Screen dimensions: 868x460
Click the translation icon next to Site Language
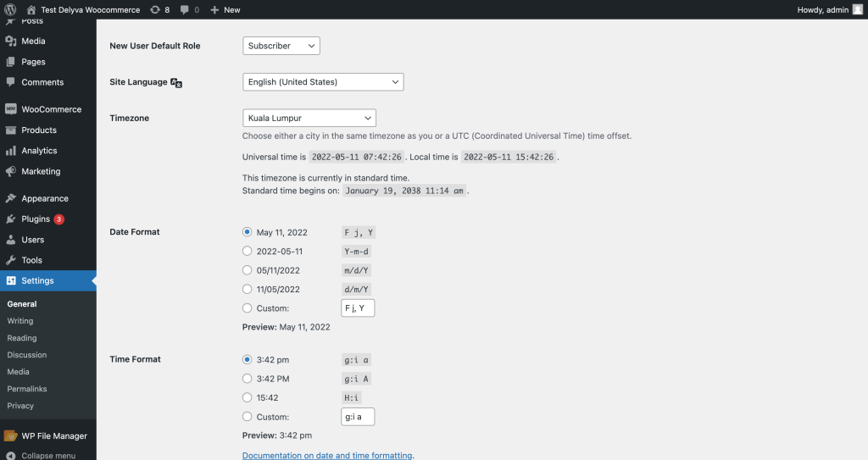coord(176,82)
